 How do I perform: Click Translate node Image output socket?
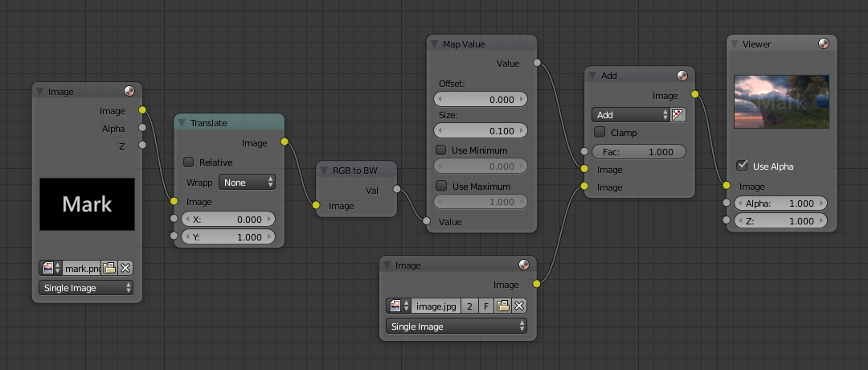285,142
